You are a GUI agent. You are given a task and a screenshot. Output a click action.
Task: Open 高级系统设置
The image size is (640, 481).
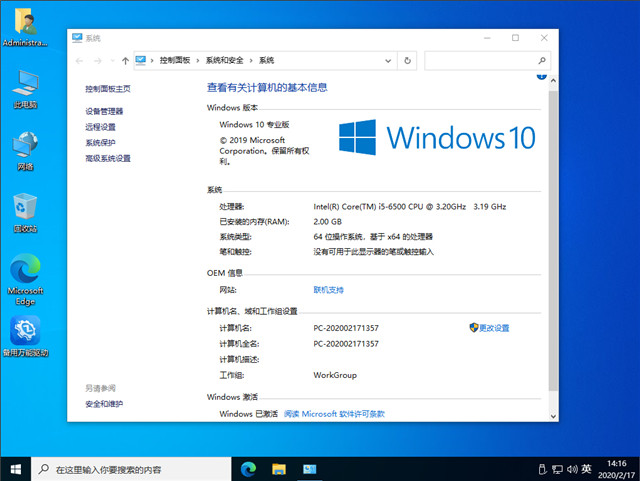click(108, 158)
